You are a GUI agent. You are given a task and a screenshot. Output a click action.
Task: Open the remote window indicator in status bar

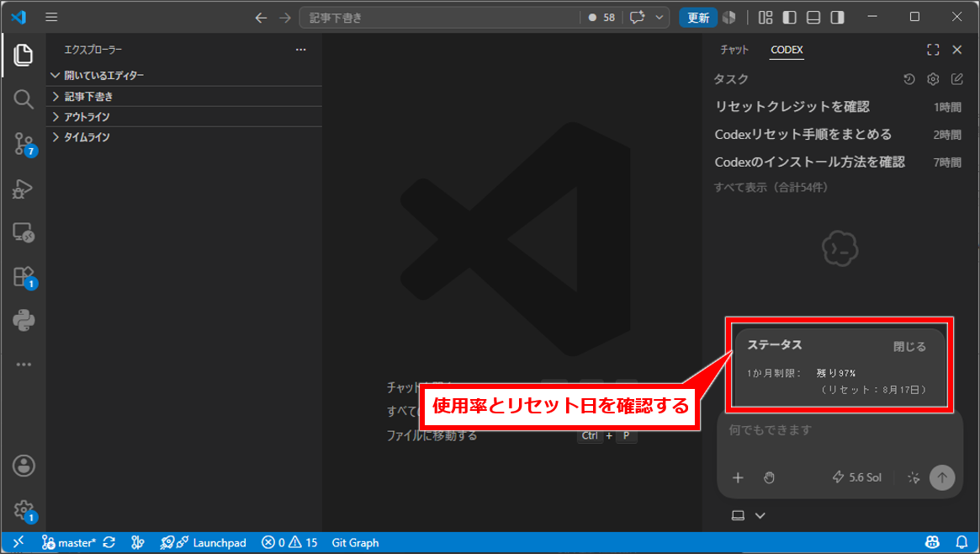point(19,543)
